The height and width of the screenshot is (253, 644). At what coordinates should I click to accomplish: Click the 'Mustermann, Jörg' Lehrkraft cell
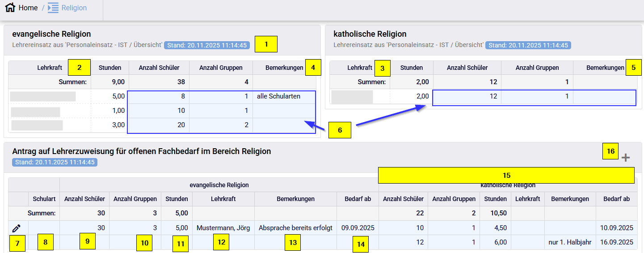[223, 228]
